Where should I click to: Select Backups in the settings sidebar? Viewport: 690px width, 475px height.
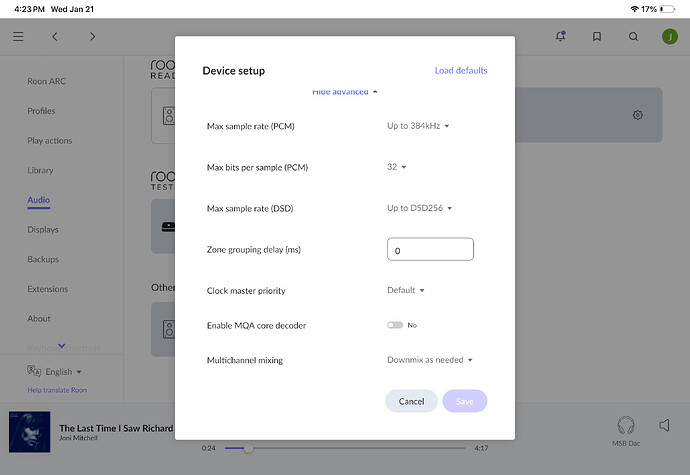point(44,259)
